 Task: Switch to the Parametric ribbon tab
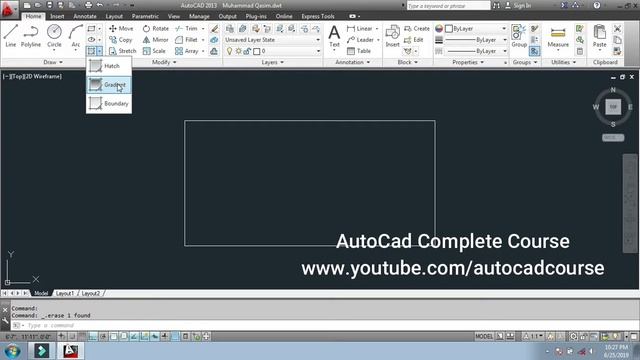[145, 16]
